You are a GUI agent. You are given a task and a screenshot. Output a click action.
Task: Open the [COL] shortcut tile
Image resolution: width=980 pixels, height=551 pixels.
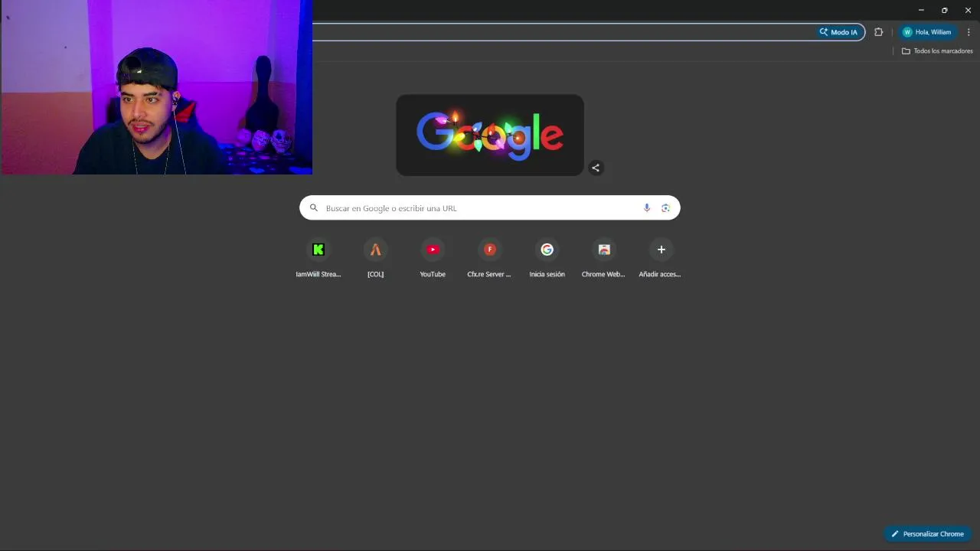pos(375,258)
